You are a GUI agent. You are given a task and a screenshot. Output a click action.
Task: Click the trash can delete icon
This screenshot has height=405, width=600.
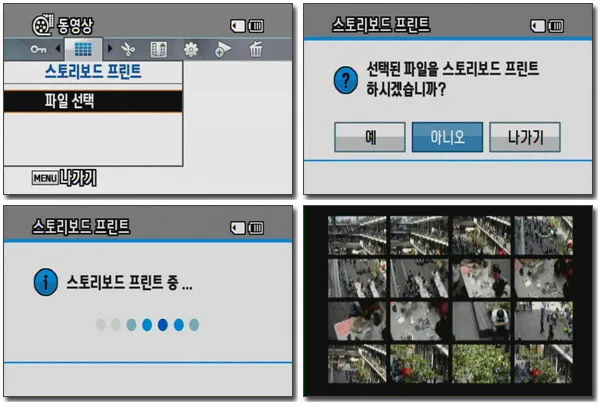pos(256,48)
